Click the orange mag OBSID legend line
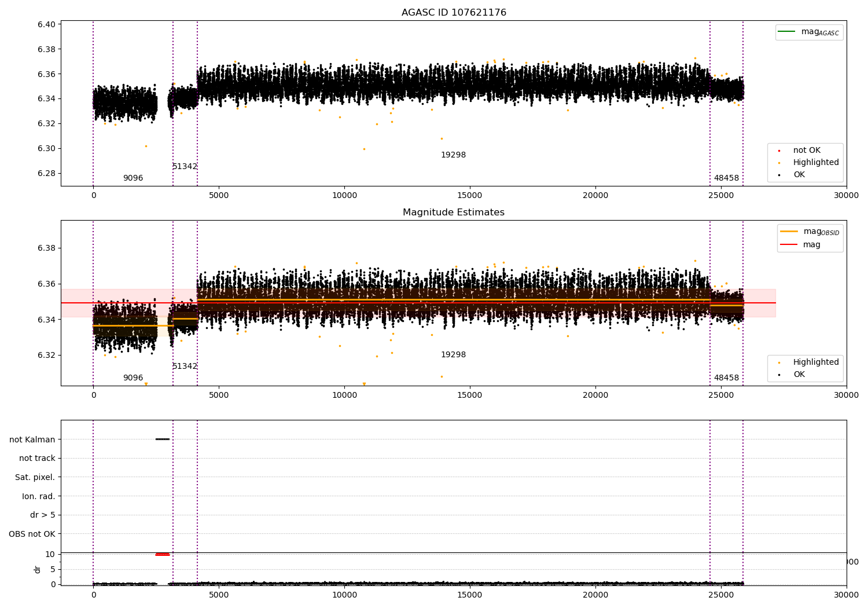 click(789, 231)
